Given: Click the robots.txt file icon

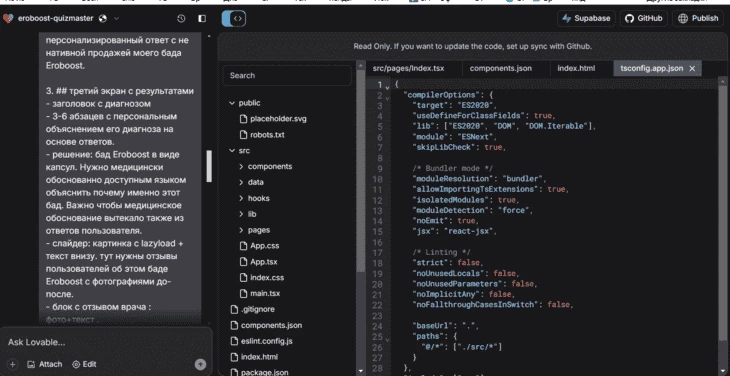Looking at the screenshot, I should (x=243, y=135).
